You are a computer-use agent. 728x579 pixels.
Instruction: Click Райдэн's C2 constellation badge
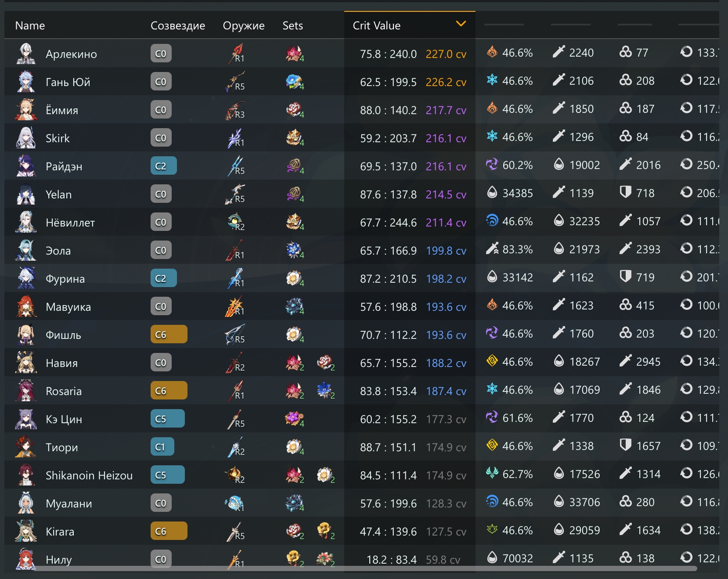(x=164, y=166)
